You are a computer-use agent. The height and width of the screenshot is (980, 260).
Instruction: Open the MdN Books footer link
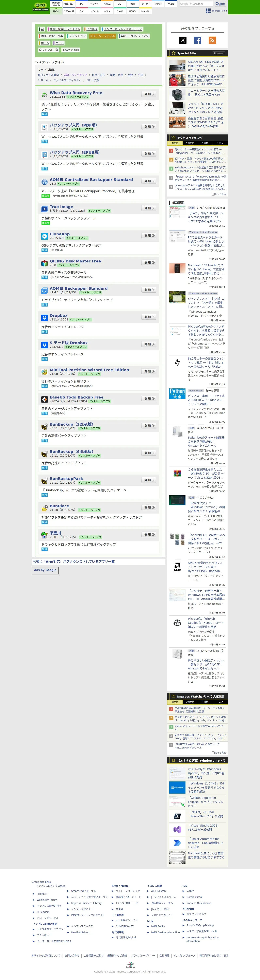[158, 926]
